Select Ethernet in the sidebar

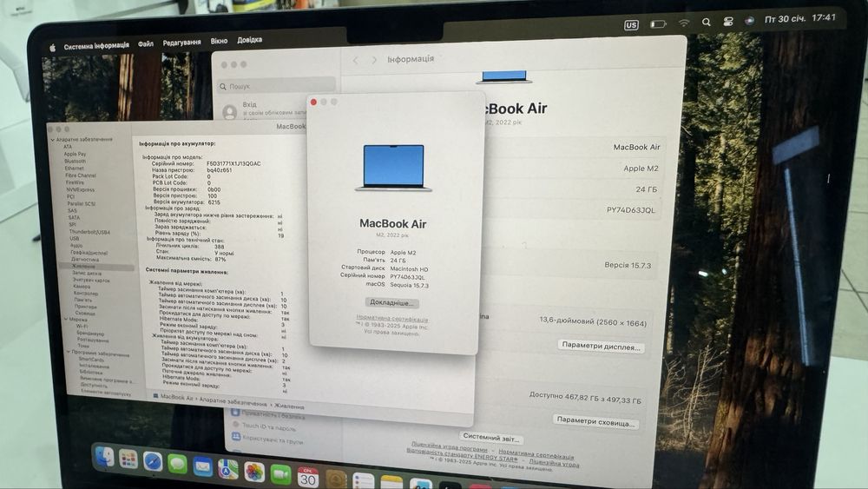coord(74,169)
